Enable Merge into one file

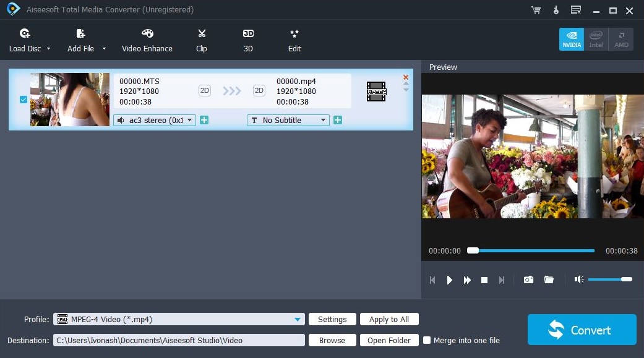[x=426, y=340]
